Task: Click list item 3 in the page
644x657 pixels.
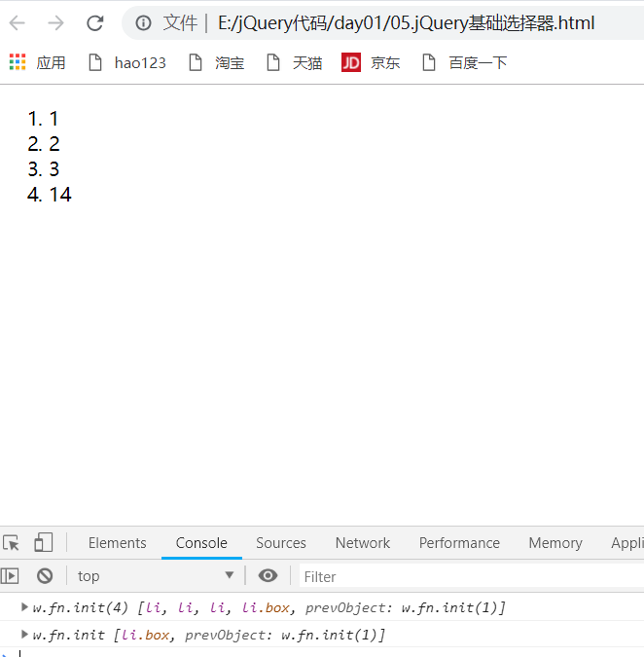Action: (54, 169)
